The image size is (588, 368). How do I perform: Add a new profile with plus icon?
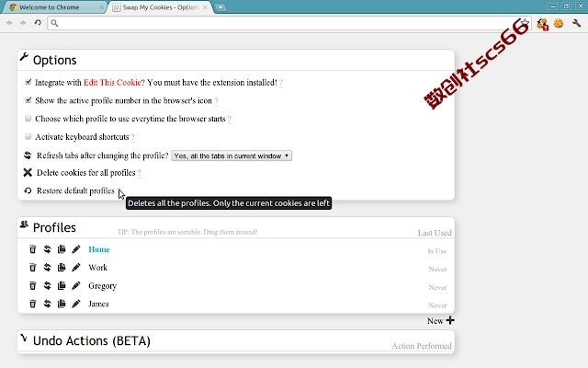coord(450,320)
